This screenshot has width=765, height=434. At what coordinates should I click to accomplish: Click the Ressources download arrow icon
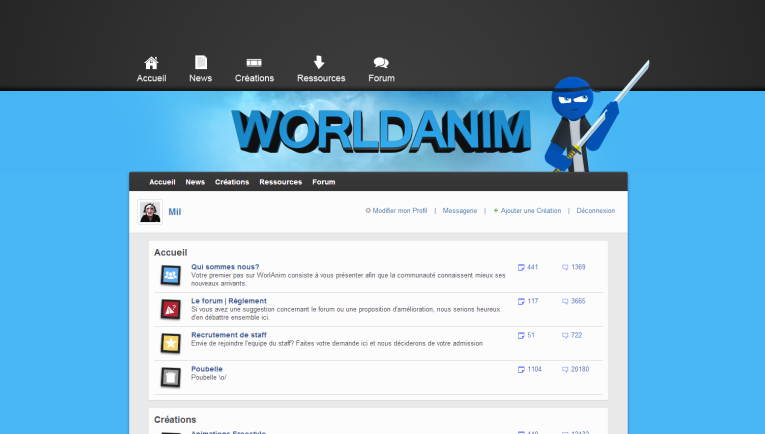pos(319,62)
